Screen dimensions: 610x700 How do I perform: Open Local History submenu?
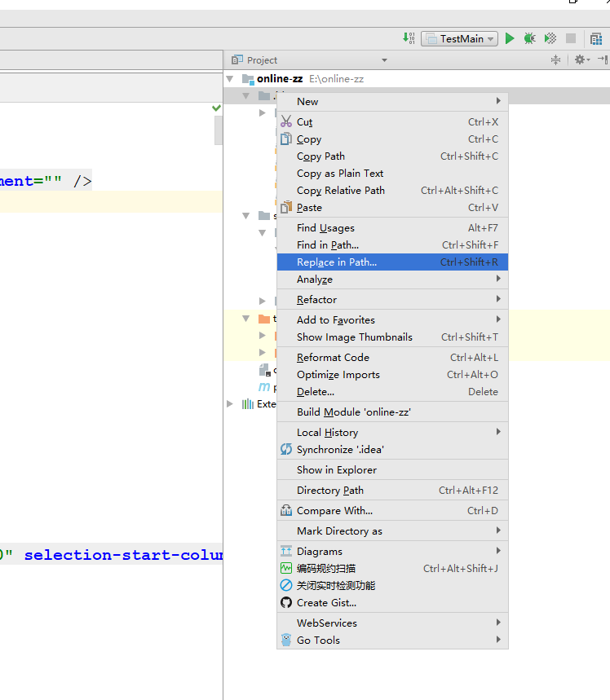(392, 433)
